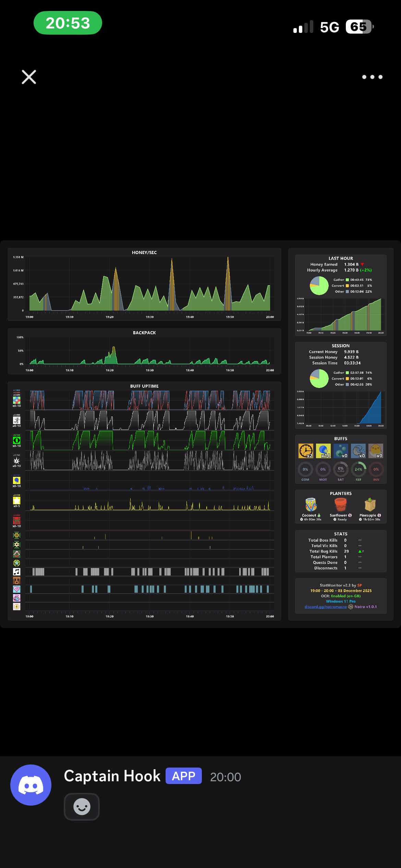401x868 pixels.
Task: Select the baby chick buff icon
Action: [376, 451]
